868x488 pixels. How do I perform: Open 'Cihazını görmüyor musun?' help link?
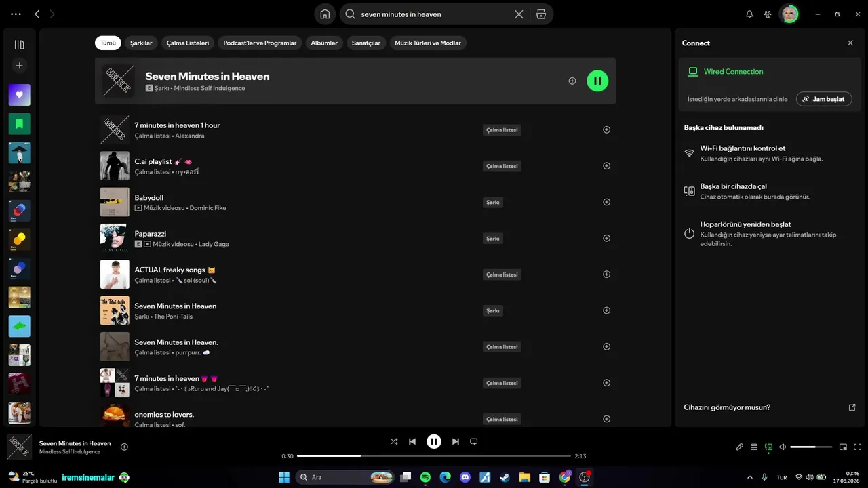[769, 407]
